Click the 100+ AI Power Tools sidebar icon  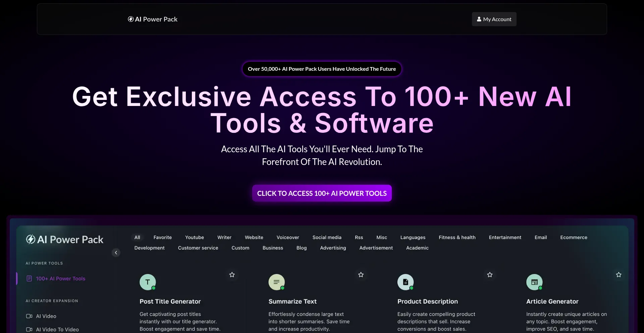(29, 278)
